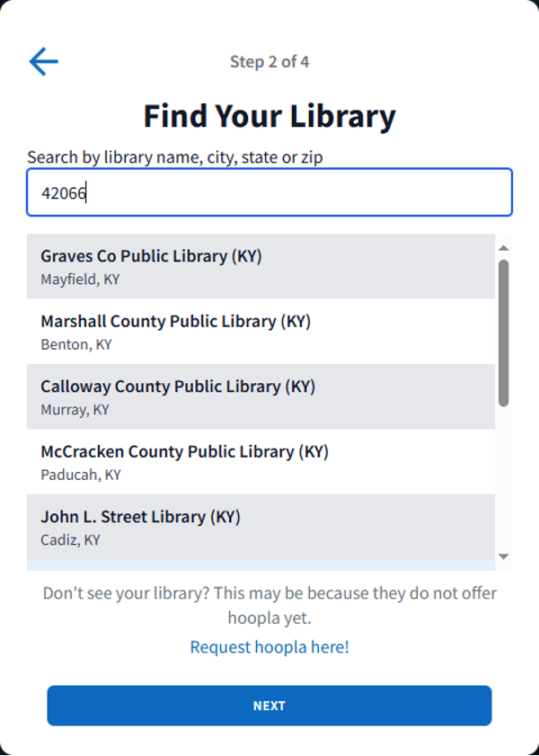539x756 pixels.
Task: Choose Marshall County Public Library (KY)
Action: (261, 332)
